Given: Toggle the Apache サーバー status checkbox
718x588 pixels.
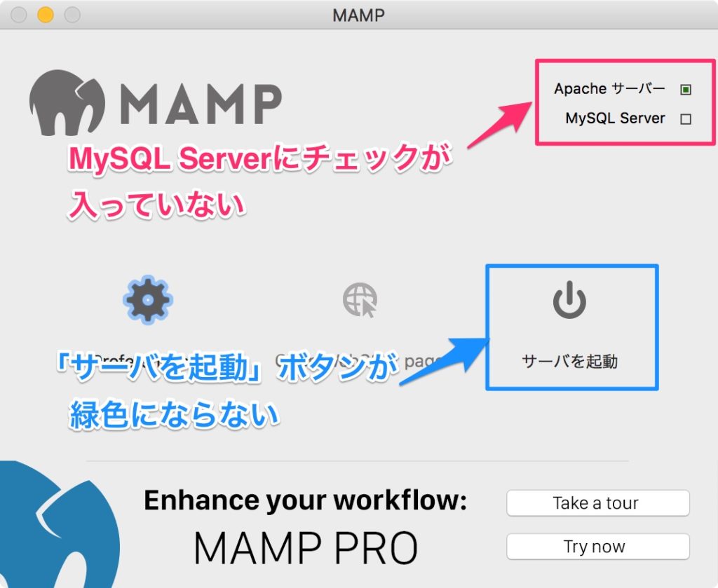Looking at the screenshot, I should click(686, 89).
